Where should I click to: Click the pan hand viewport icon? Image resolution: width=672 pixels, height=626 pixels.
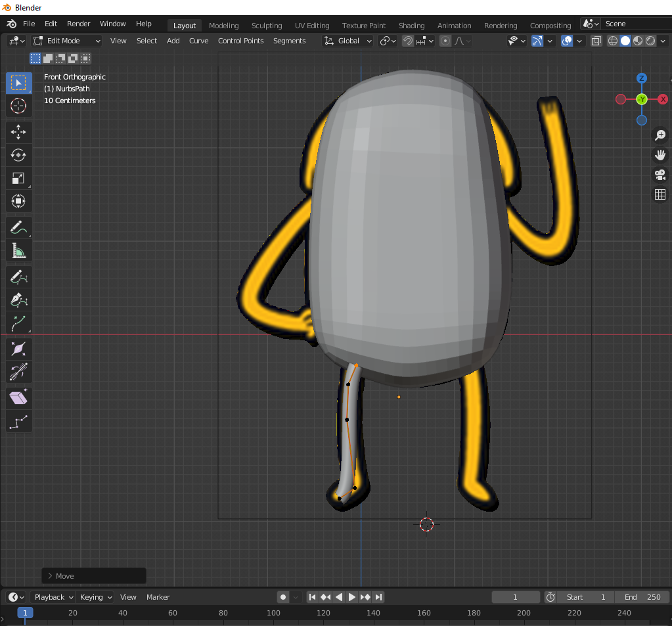pyautogui.click(x=660, y=155)
